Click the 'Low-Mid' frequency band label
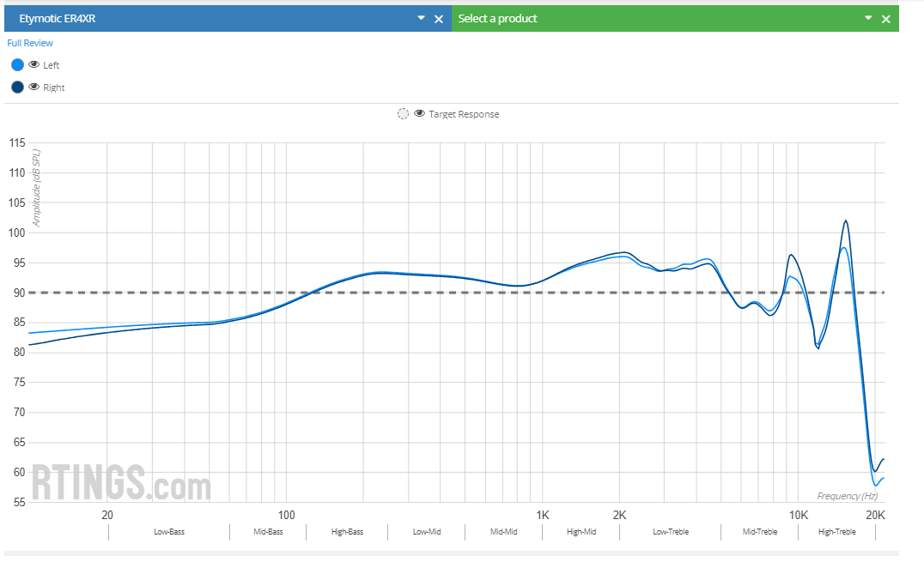Image resolution: width=924 pixels, height=562 pixels. coord(427,531)
